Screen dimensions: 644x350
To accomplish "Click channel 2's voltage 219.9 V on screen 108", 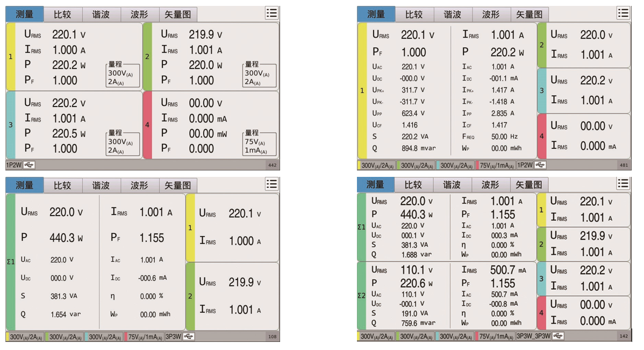I will 245,282.
